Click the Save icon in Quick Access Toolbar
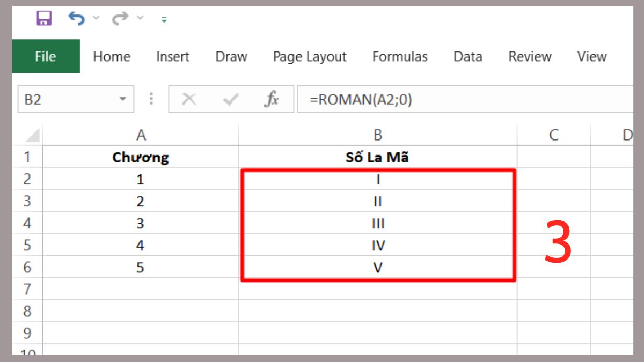644x362 pixels. [43, 18]
